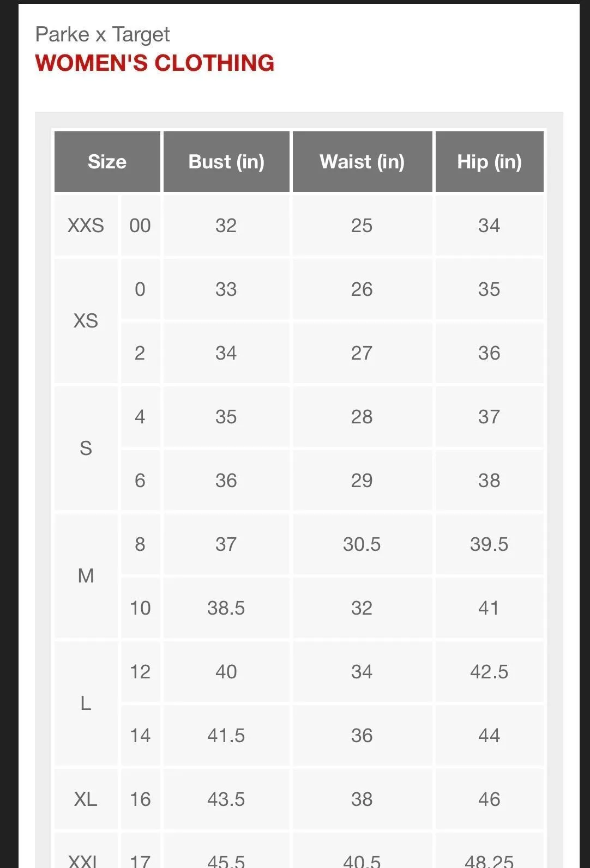The width and height of the screenshot is (590, 868).
Task: Click the Size column header
Action: pyautogui.click(x=107, y=161)
